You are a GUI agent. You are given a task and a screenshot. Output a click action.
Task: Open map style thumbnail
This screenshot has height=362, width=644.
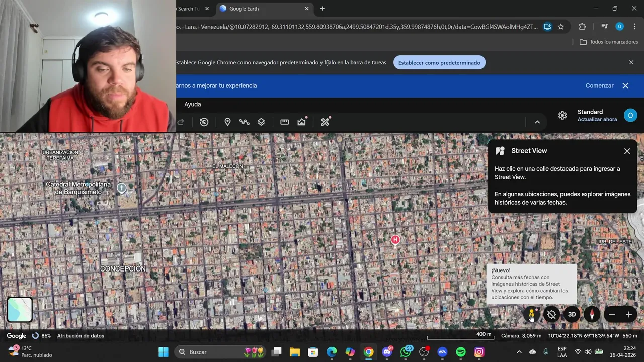pos(20,309)
